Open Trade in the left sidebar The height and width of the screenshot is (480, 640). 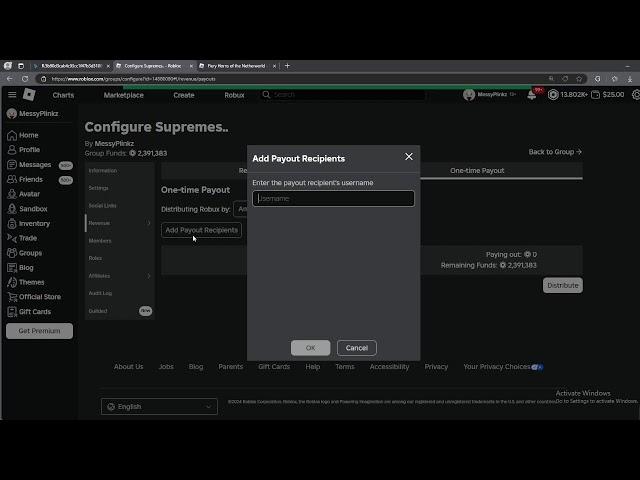[22, 238]
